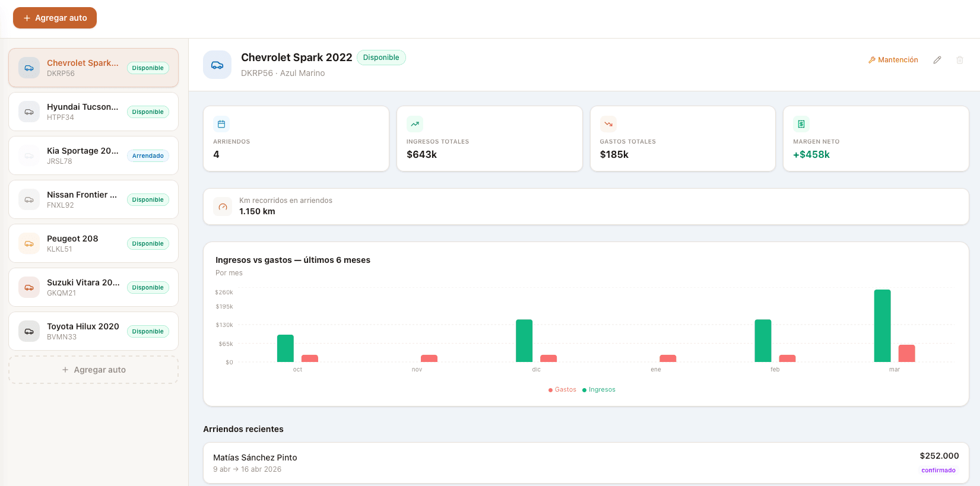The image size is (980, 486).
Task: Select Hyundai Tucson in the car list
Action: [x=93, y=112]
